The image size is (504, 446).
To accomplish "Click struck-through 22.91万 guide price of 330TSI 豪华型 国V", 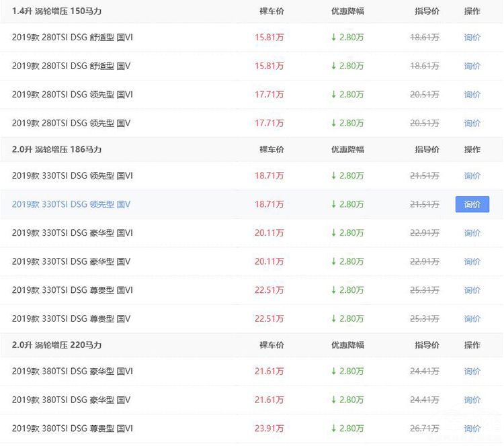I will [425, 261].
